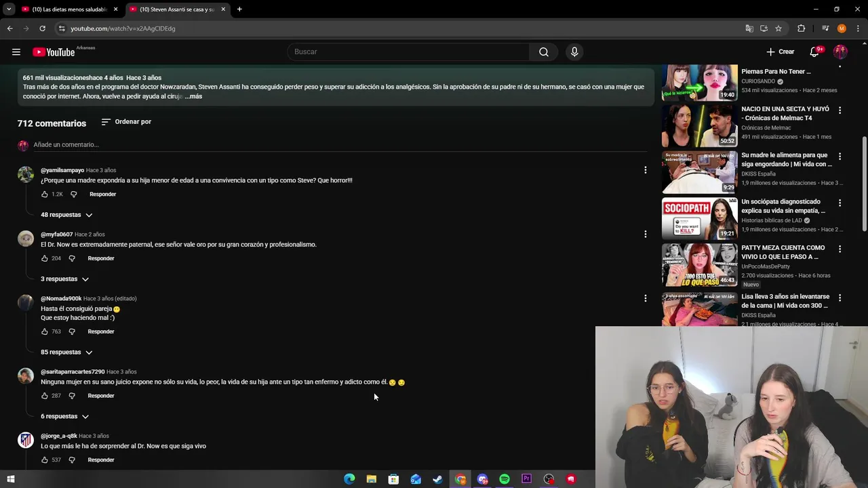Open options menu for @yamilsampayo comment
This screenshot has height=488, width=868.
coord(645,170)
